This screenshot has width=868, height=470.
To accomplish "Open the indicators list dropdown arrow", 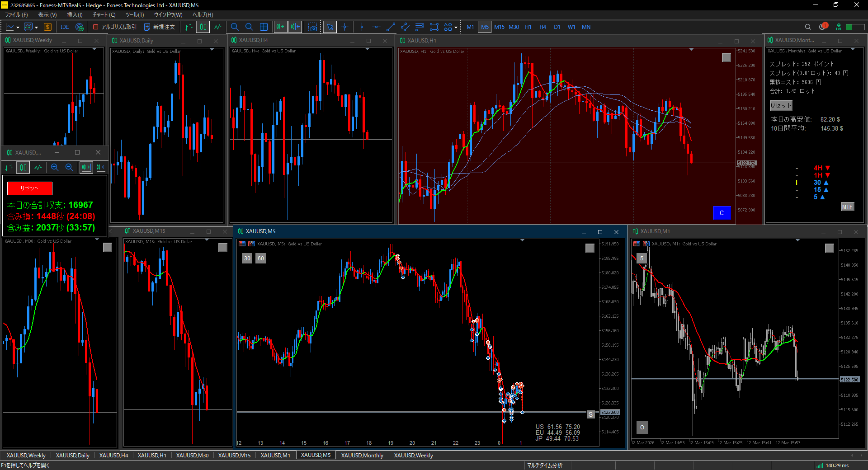I will pos(36,28).
